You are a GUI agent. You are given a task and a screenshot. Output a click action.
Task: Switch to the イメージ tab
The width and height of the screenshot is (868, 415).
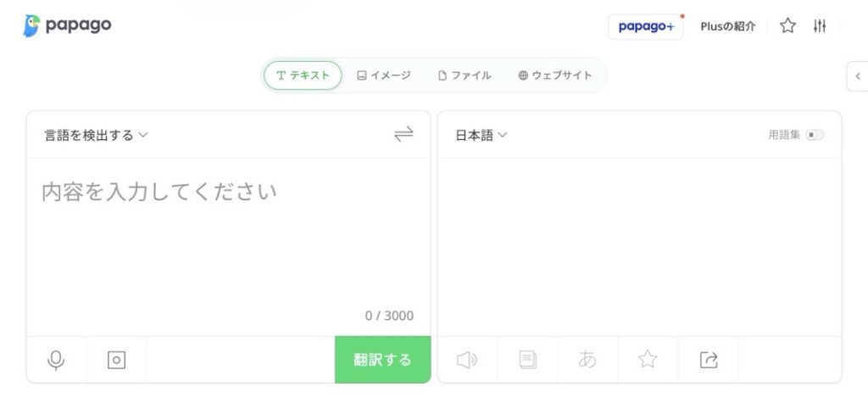click(x=384, y=76)
